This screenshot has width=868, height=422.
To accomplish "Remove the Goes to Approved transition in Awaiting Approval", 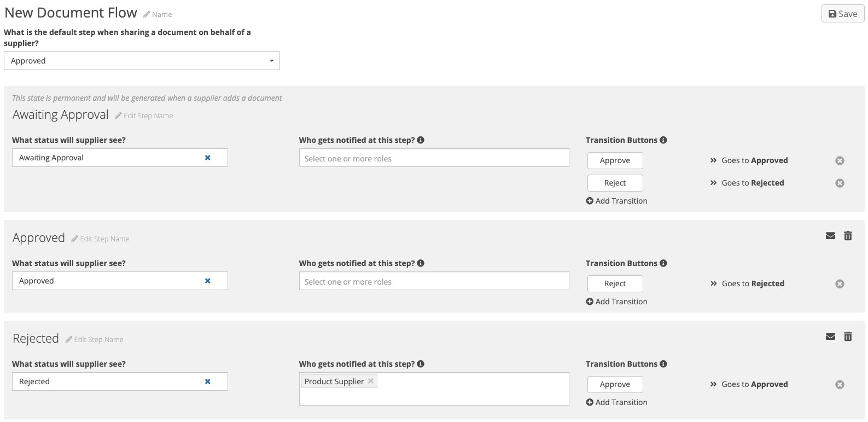I will (840, 160).
